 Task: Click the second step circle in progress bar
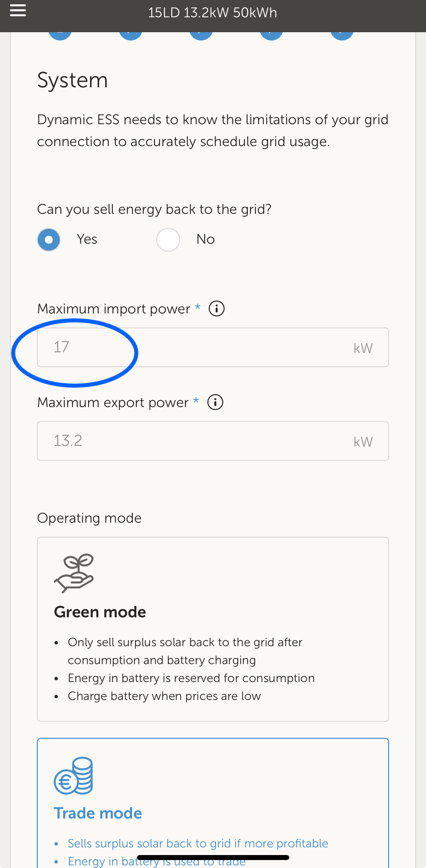(131, 35)
